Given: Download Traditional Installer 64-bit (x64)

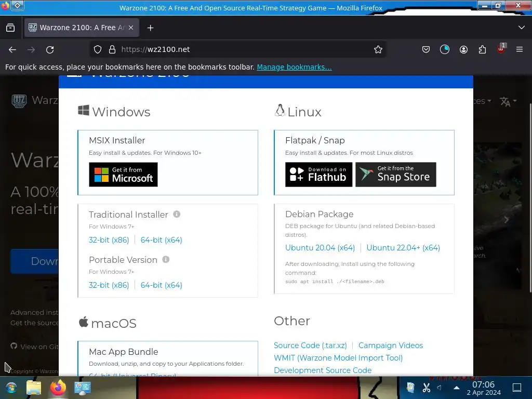Looking at the screenshot, I should click(x=162, y=240).
